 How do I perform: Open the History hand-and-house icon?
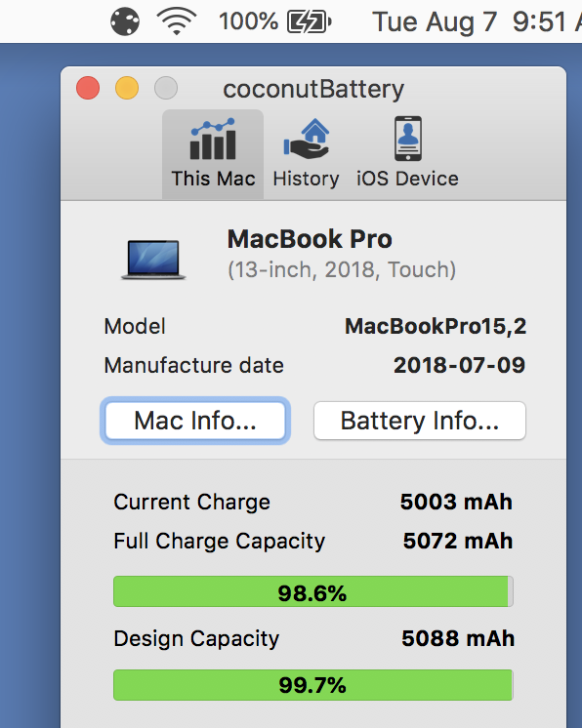pos(307,139)
